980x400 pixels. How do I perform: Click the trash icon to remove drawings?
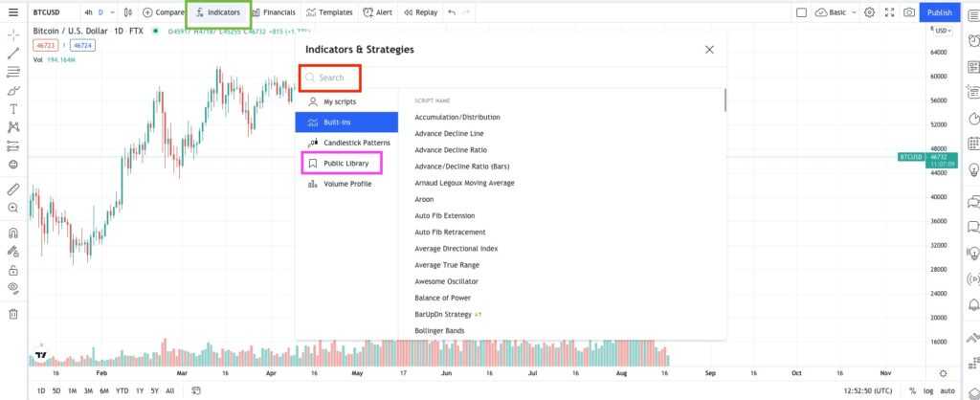13,314
